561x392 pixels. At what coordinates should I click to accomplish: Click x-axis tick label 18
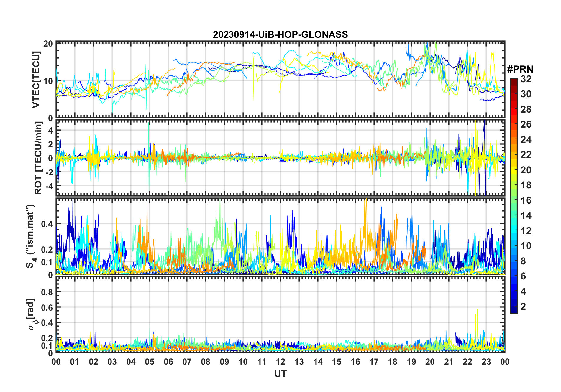pyautogui.click(x=393, y=362)
